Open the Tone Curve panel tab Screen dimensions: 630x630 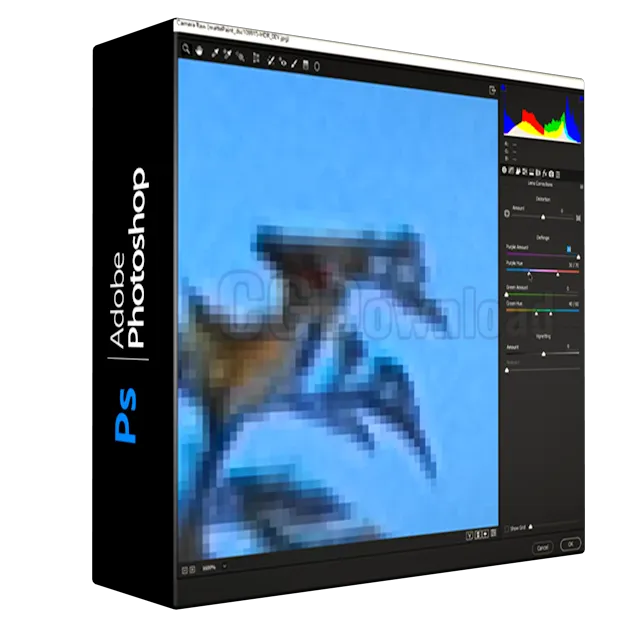coord(511,171)
